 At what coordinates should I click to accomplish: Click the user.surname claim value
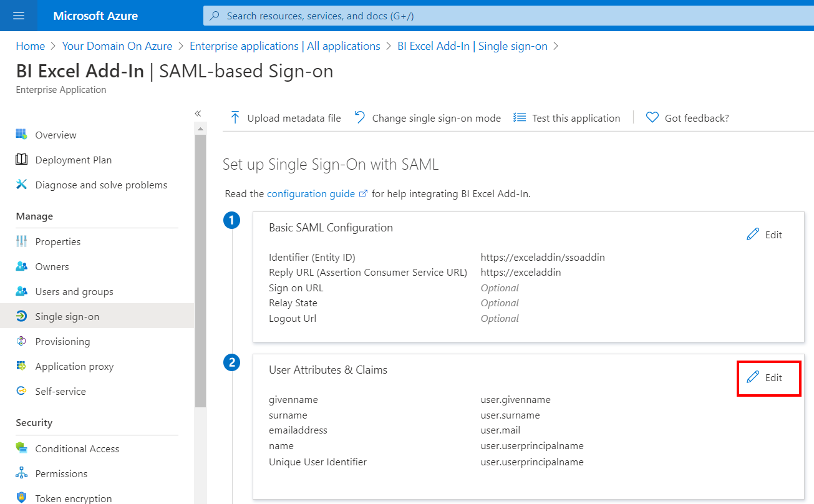click(510, 415)
